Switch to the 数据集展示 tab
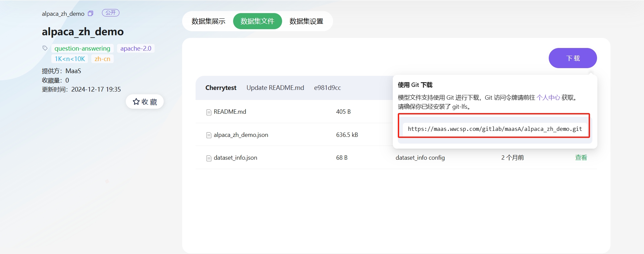Image resolution: width=644 pixels, height=254 pixels. coord(208,21)
